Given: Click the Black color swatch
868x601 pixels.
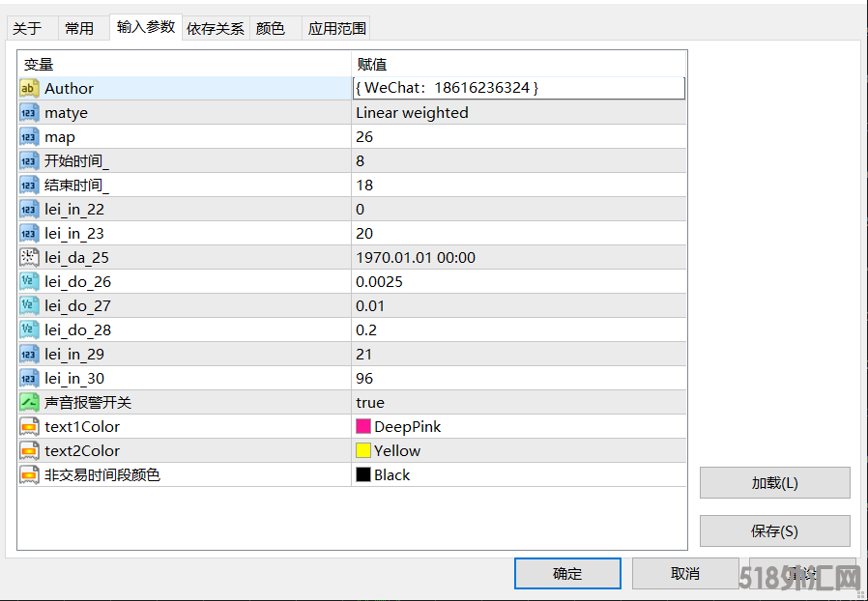Looking at the screenshot, I should tap(363, 474).
